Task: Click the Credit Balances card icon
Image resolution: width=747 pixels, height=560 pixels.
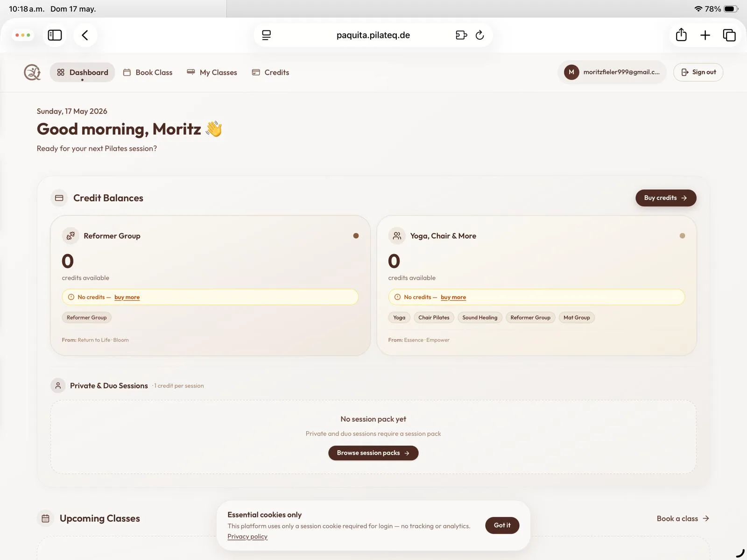Action: pos(59,198)
